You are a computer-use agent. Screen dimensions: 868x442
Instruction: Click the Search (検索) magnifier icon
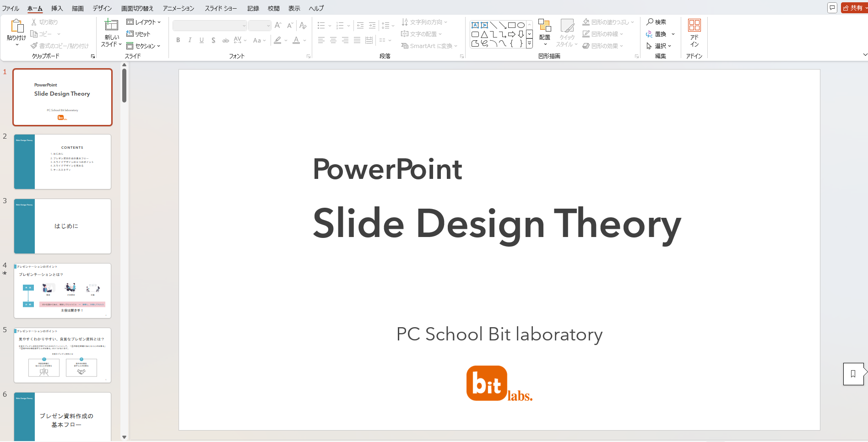tap(650, 22)
